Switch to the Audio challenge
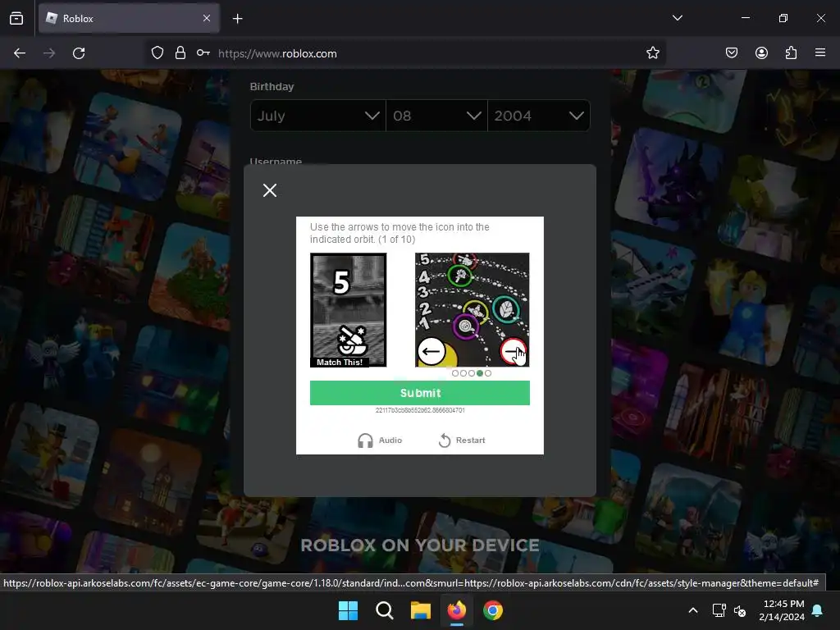 pos(380,441)
